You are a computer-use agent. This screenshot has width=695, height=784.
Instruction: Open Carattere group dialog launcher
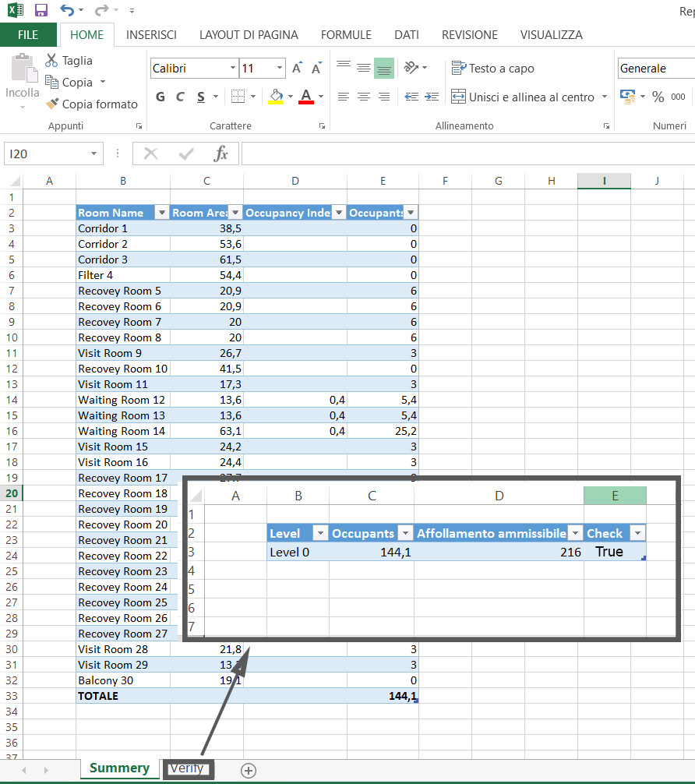coord(322,126)
